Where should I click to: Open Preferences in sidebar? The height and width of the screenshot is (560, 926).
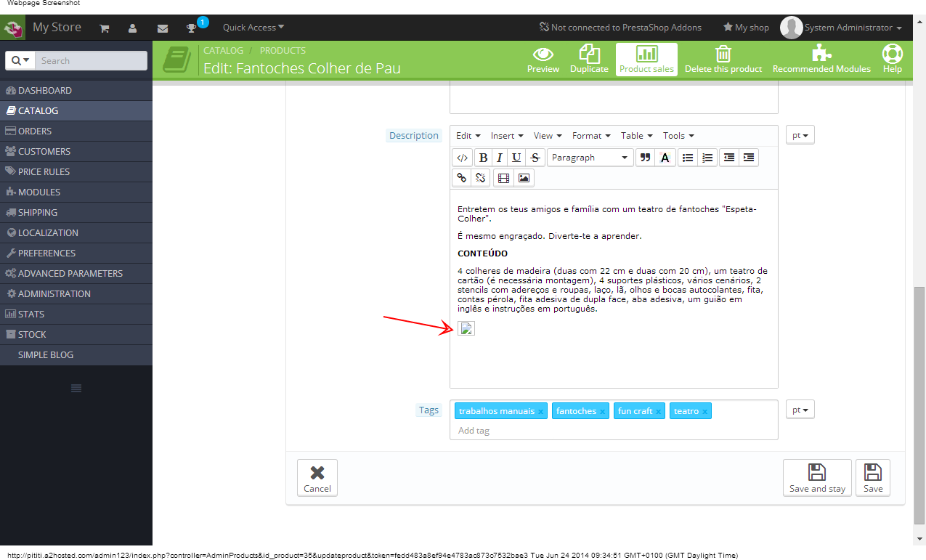(x=76, y=253)
